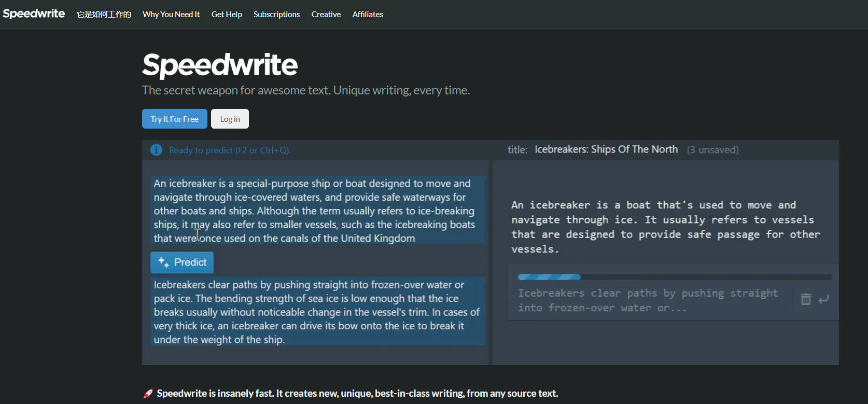Click the Log in button
The height and width of the screenshot is (404, 868).
coord(230,119)
